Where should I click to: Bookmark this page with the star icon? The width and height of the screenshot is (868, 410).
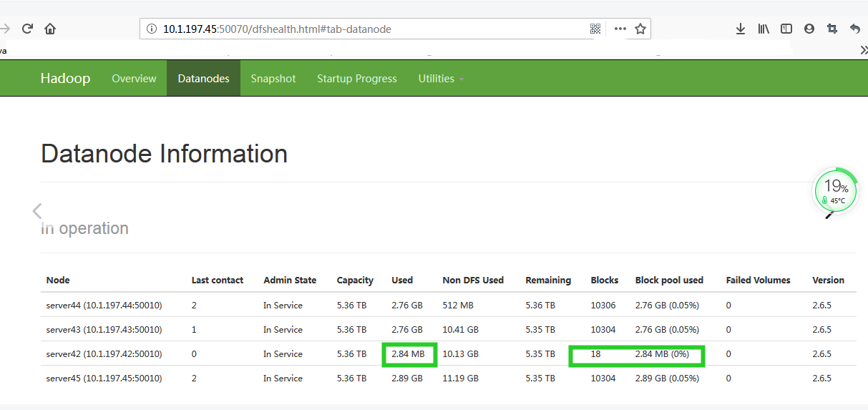click(640, 29)
